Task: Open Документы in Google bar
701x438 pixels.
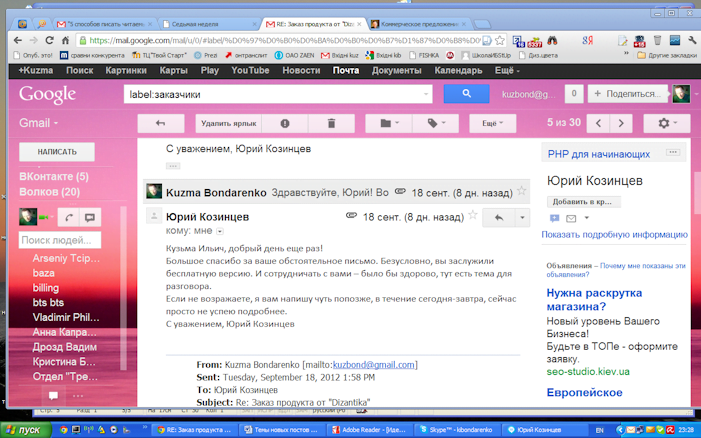Action: 396,70
